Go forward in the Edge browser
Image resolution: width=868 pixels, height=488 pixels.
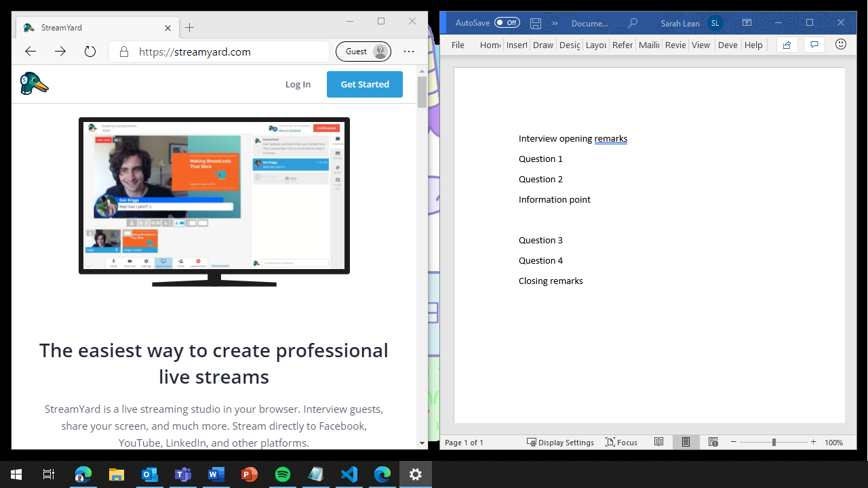pos(60,52)
